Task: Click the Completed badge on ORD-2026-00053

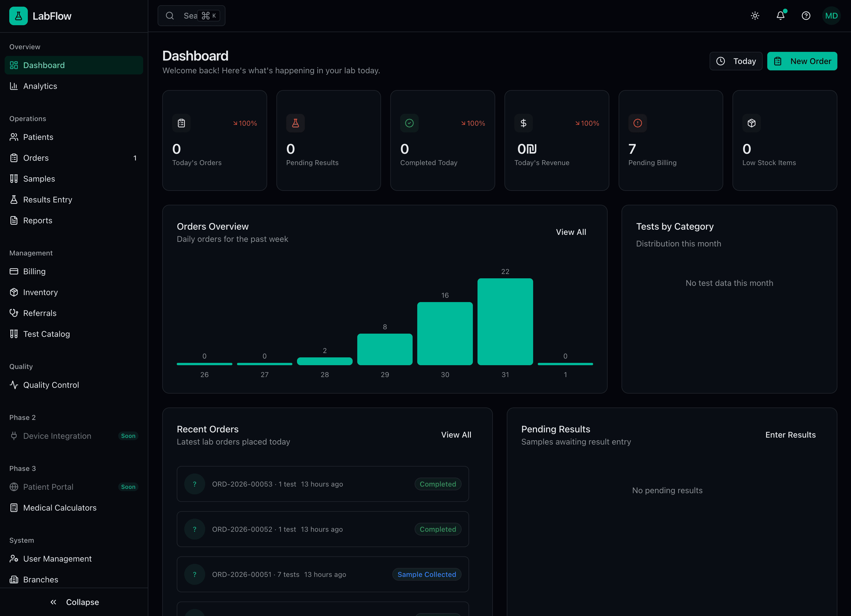Action: (438, 484)
